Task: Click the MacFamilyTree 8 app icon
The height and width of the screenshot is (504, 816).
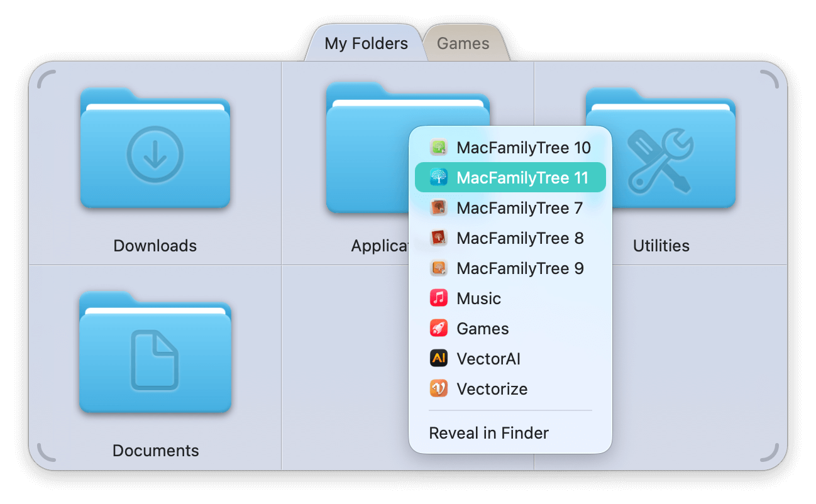Action: (x=438, y=238)
